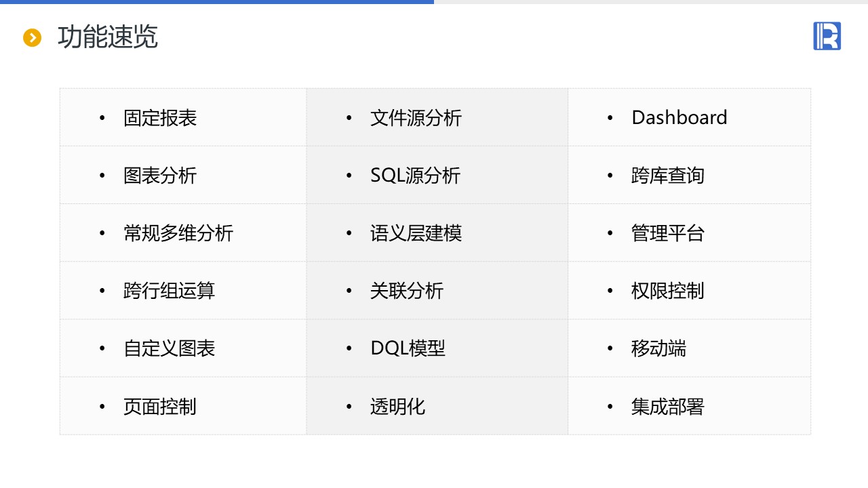This screenshot has height=488, width=868.
Task: Open the SQL源分析 entry
Action: [415, 176]
